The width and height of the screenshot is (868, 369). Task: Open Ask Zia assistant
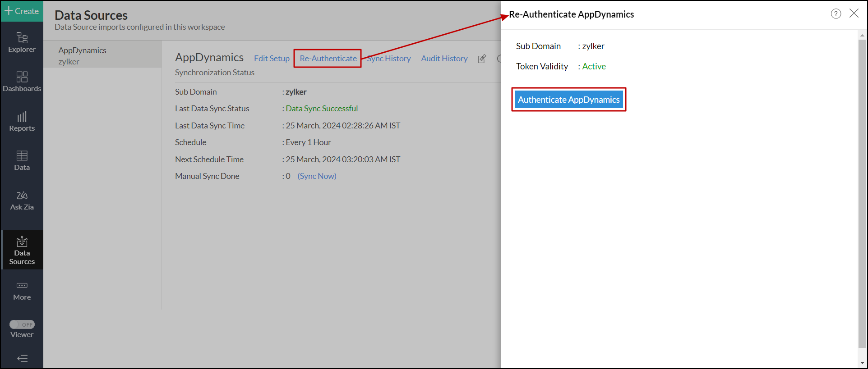pyautogui.click(x=22, y=200)
